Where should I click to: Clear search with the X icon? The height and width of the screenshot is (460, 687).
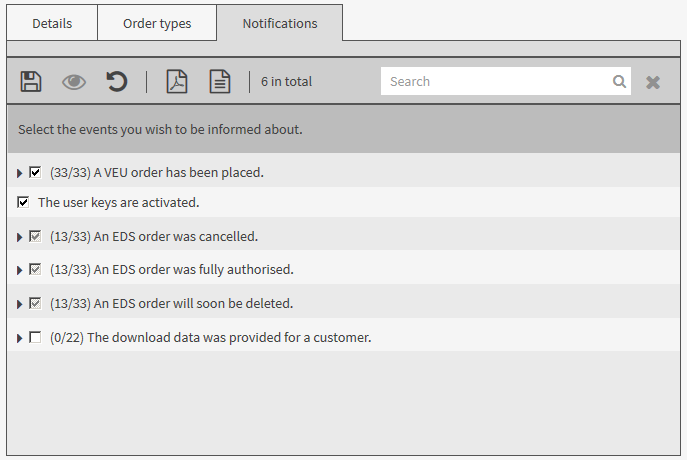click(x=653, y=82)
